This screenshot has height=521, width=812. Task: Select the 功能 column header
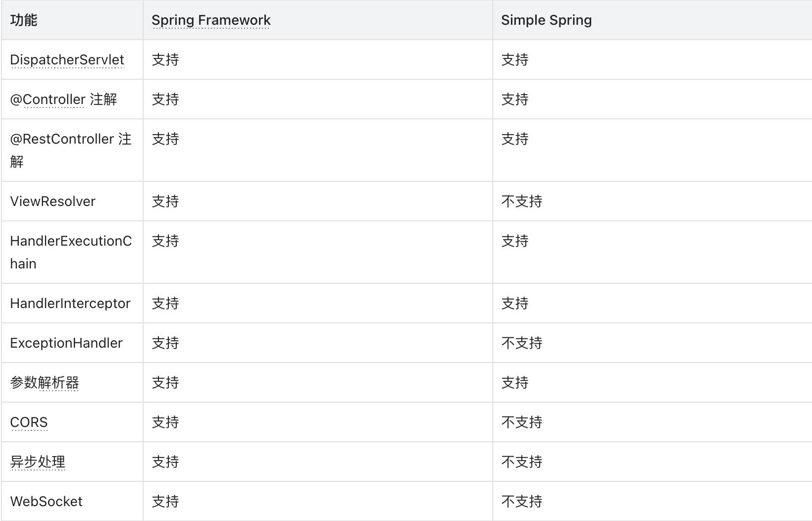pos(24,20)
